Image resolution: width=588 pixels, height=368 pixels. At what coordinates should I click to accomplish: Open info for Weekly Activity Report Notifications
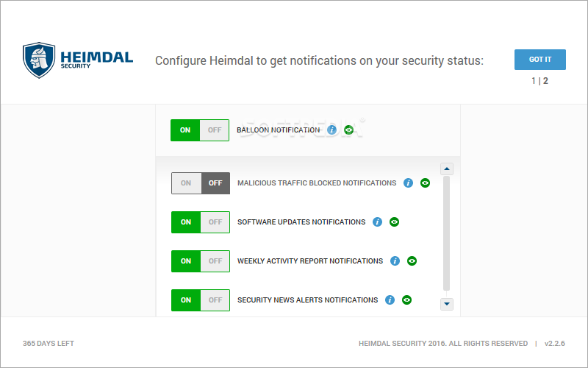point(395,261)
